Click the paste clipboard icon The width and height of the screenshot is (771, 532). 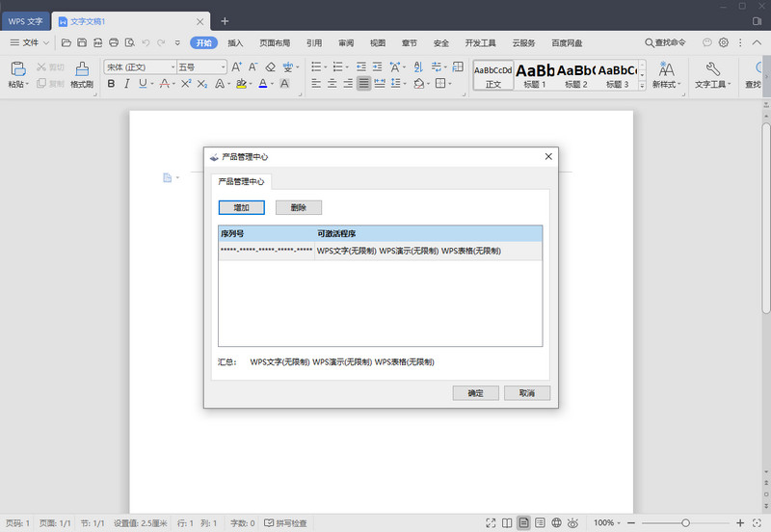click(x=17, y=68)
